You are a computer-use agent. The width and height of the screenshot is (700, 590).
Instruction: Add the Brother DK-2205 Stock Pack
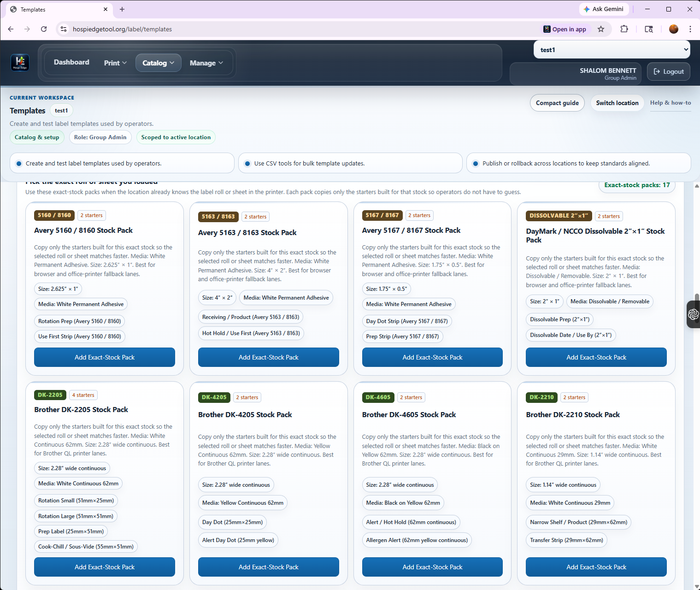click(105, 567)
